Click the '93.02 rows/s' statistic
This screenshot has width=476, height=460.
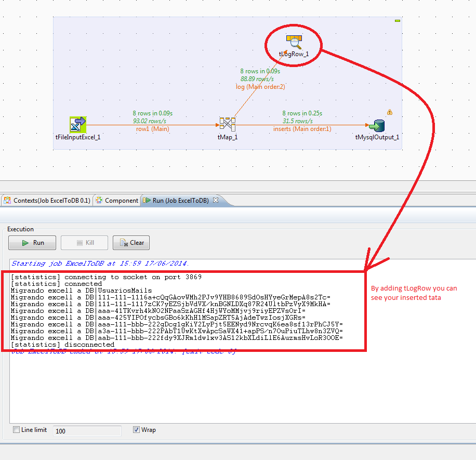[x=149, y=121]
